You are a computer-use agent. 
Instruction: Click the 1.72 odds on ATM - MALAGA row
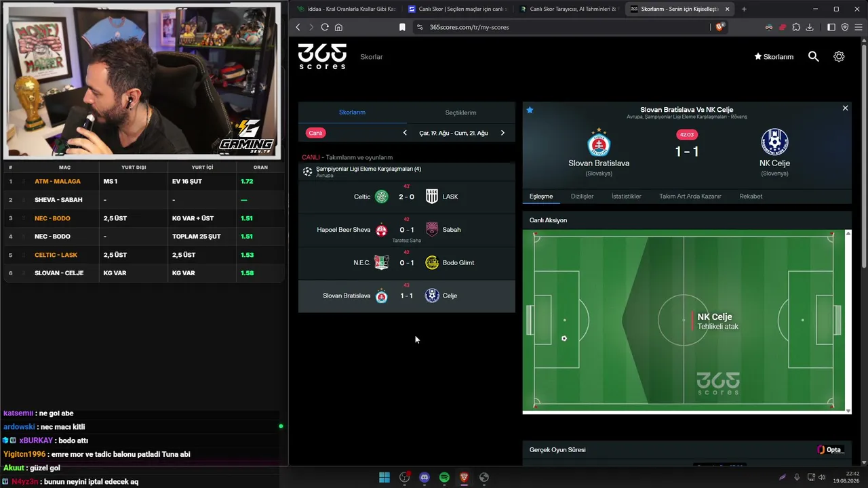(x=247, y=182)
